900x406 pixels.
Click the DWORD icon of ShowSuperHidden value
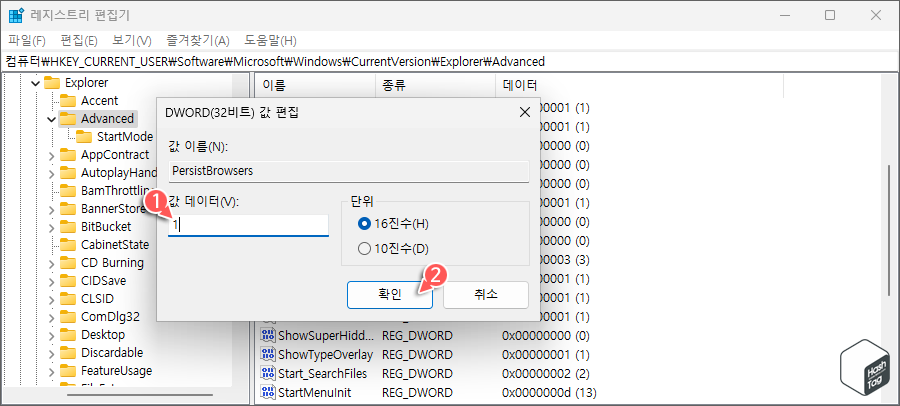pos(268,335)
